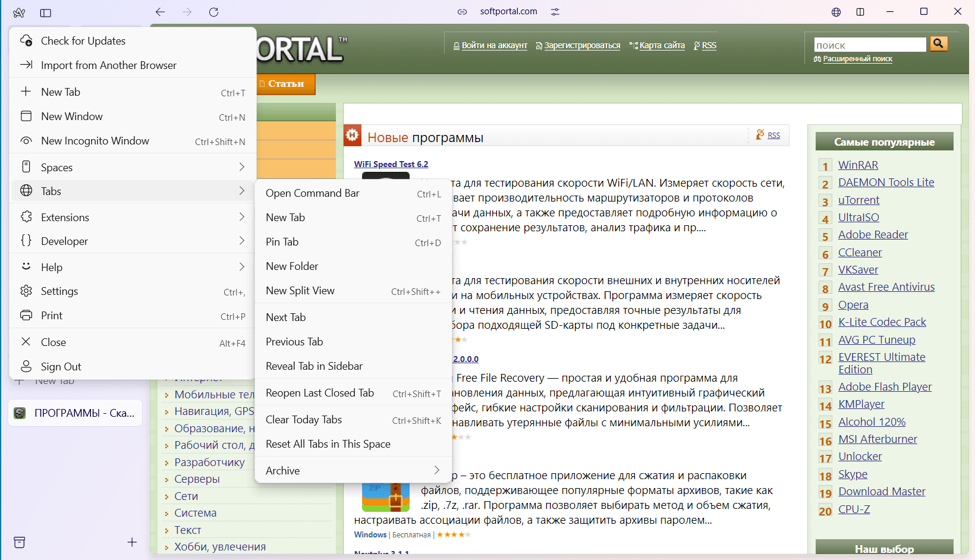
Task: Click the Print printer icon
Action: coord(26,315)
